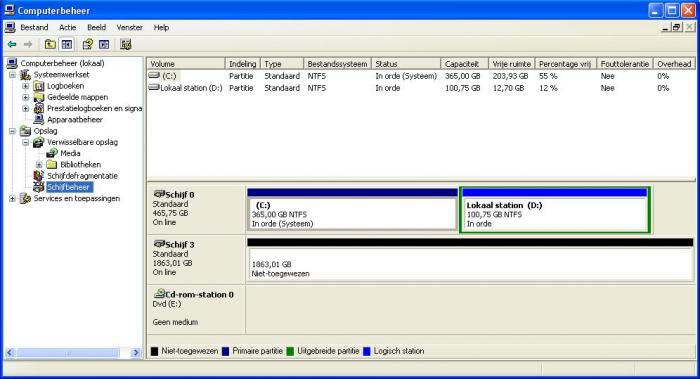Viewport: 700px width, 379px height.
Task: Collapse the Verwisselbare opslag node
Action: [26, 142]
